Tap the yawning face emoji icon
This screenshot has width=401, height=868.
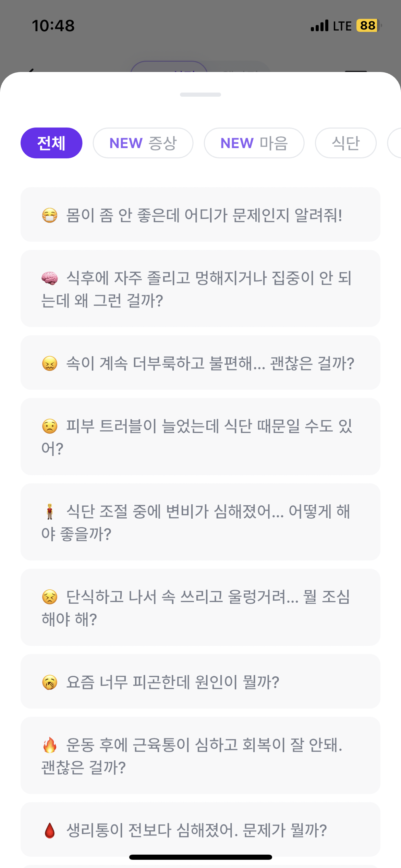coord(50,682)
